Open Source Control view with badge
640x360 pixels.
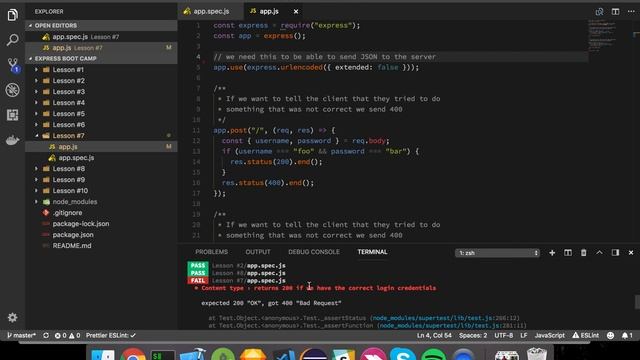tap(13, 65)
